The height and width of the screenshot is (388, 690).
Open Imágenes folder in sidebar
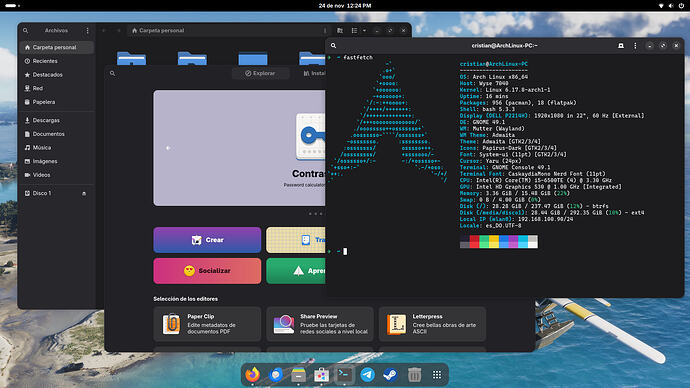[x=56, y=161]
